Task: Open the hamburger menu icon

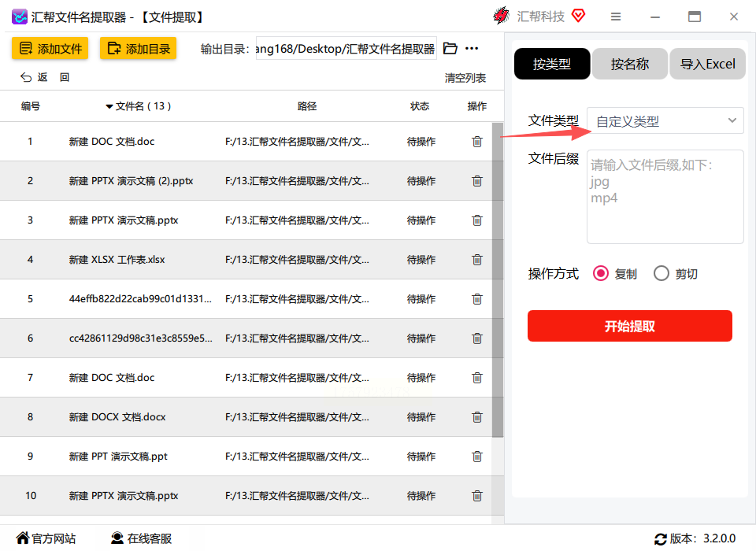Action: (x=616, y=17)
